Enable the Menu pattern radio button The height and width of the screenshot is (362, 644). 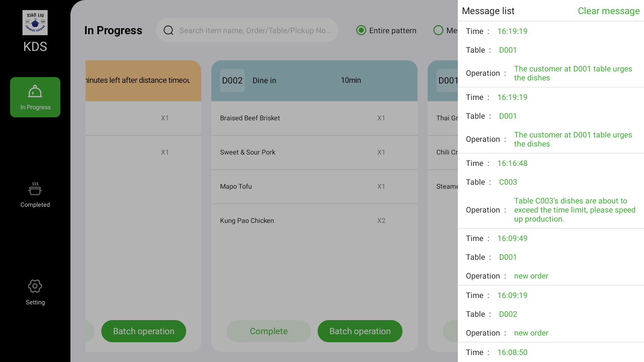438,30
